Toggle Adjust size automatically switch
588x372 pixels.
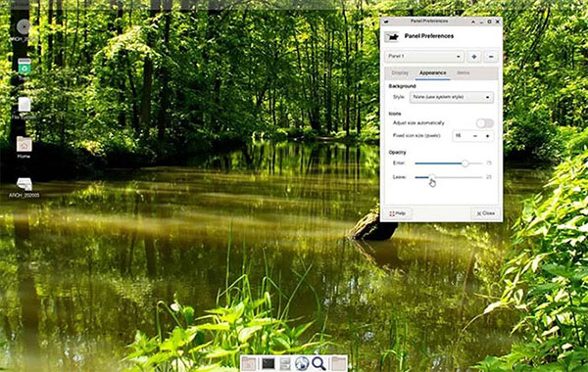tap(484, 123)
